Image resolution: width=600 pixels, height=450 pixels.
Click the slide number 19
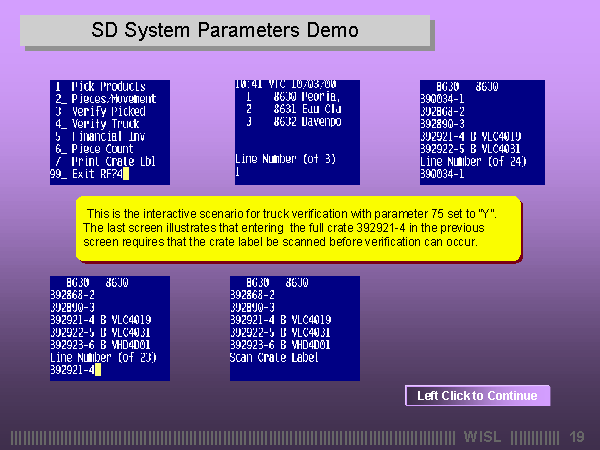click(x=576, y=437)
